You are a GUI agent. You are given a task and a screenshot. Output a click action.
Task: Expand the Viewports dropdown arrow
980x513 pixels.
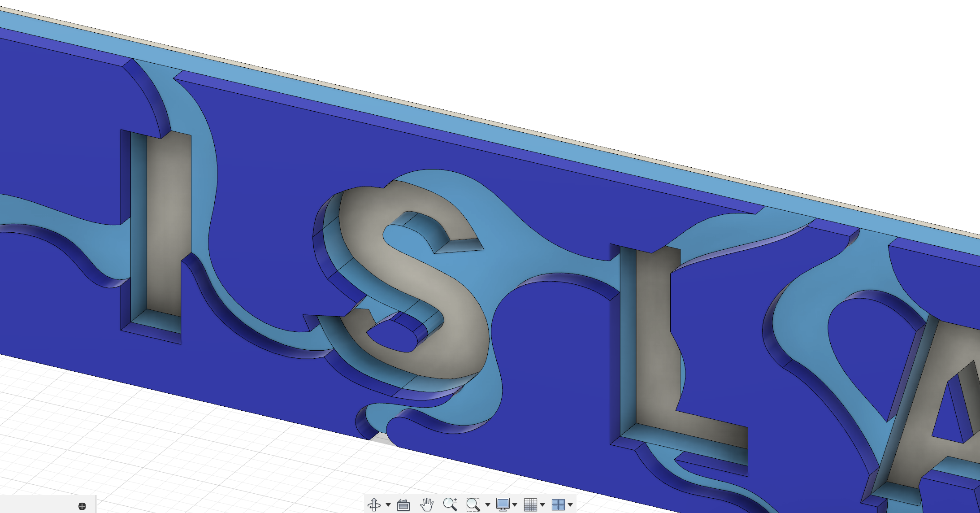pos(570,505)
